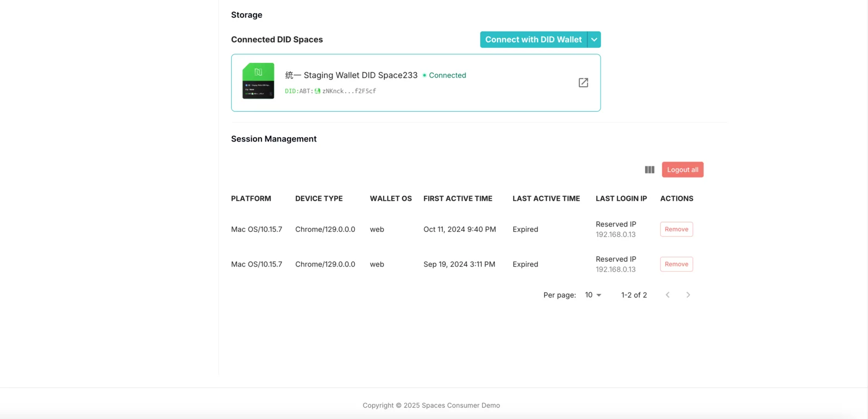This screenshot has width=868, height=419.
Task: Click the LAST ACTIVE TIME column header
Action: point(546,198)
